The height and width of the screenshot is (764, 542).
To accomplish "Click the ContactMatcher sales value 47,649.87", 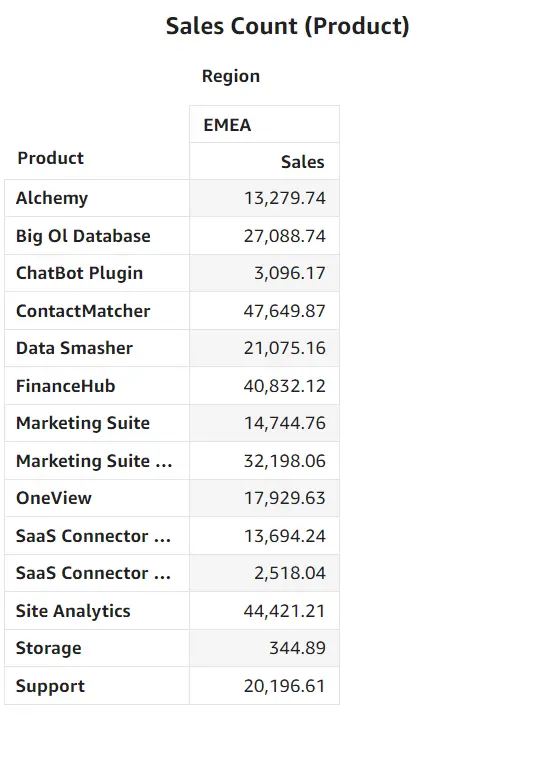I will 285,311.
